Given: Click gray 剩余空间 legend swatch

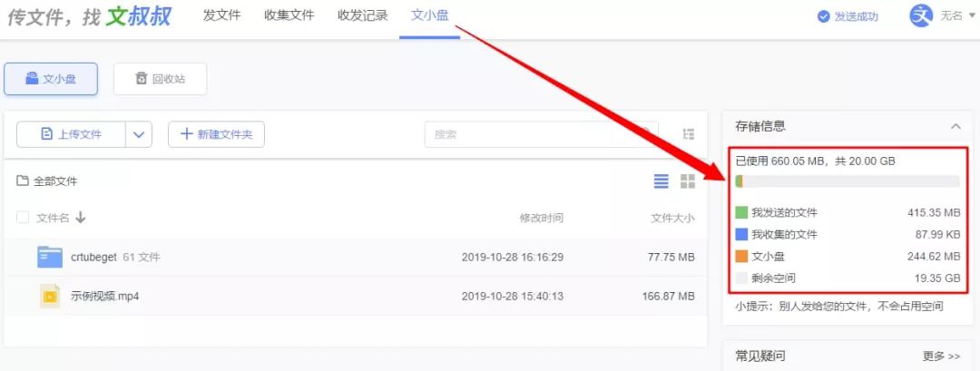Looking at the screenshot, I should 741,278.
